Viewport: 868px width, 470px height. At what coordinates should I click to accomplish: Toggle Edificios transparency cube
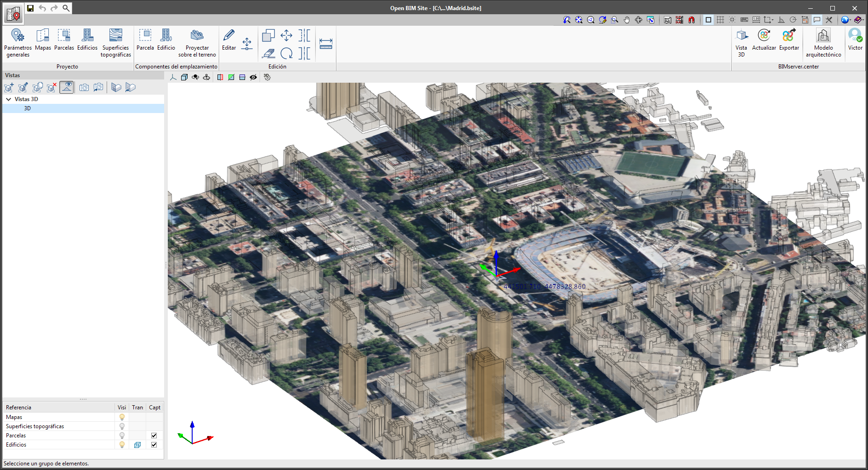coord(137,445)
